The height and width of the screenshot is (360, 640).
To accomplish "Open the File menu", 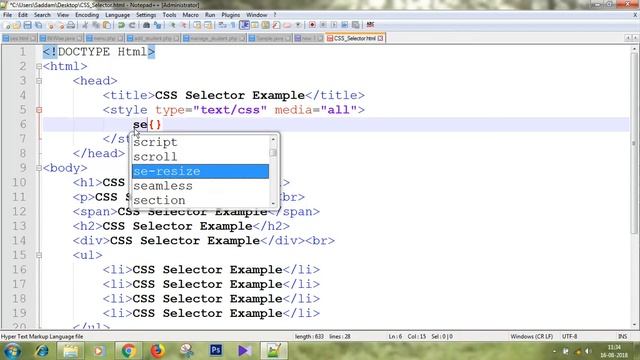I will (x=7, y=15).
